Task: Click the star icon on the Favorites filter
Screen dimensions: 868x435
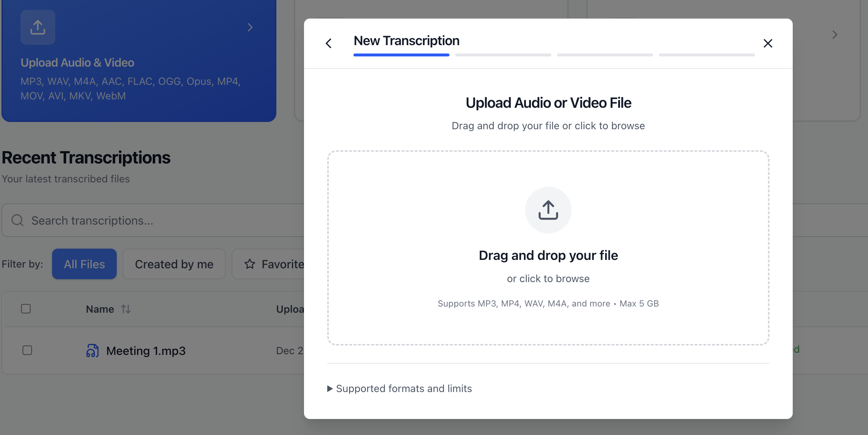Action: [250, 264]
